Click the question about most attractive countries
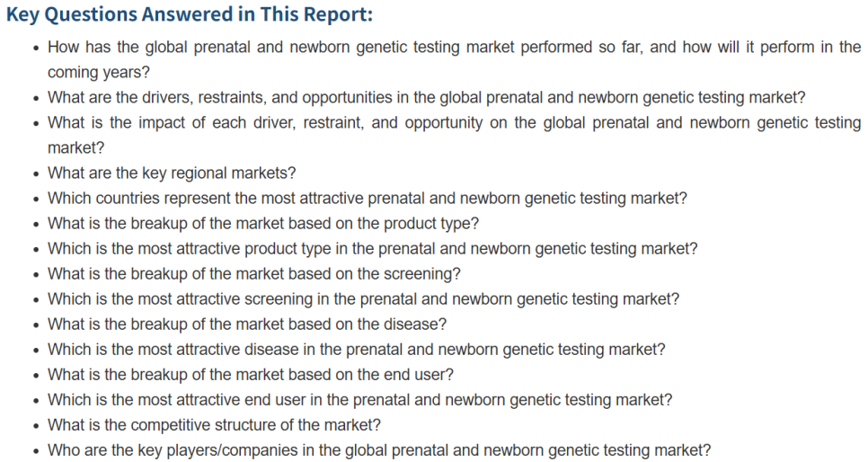The image size is (868, 462). click(x=367, y=199)
